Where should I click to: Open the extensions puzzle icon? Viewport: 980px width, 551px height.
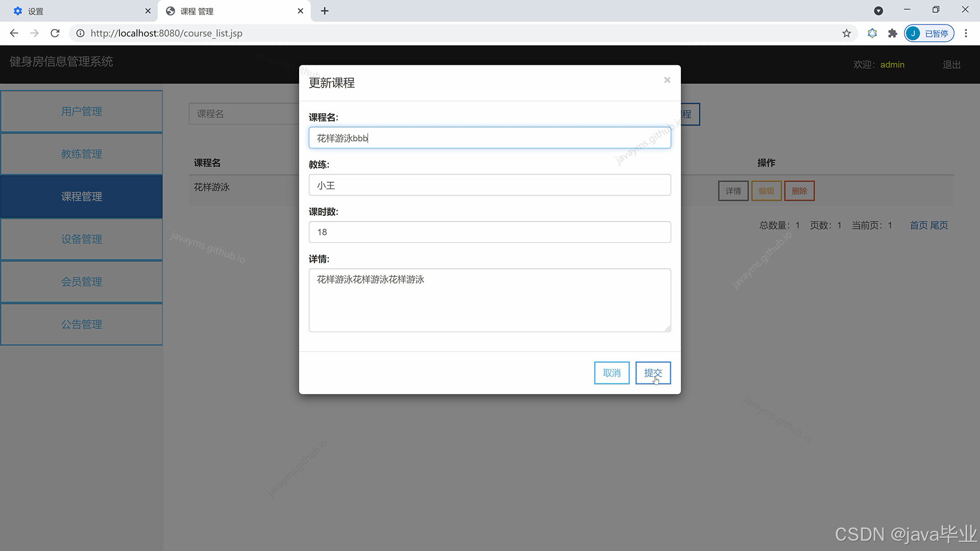coord(892,33)
